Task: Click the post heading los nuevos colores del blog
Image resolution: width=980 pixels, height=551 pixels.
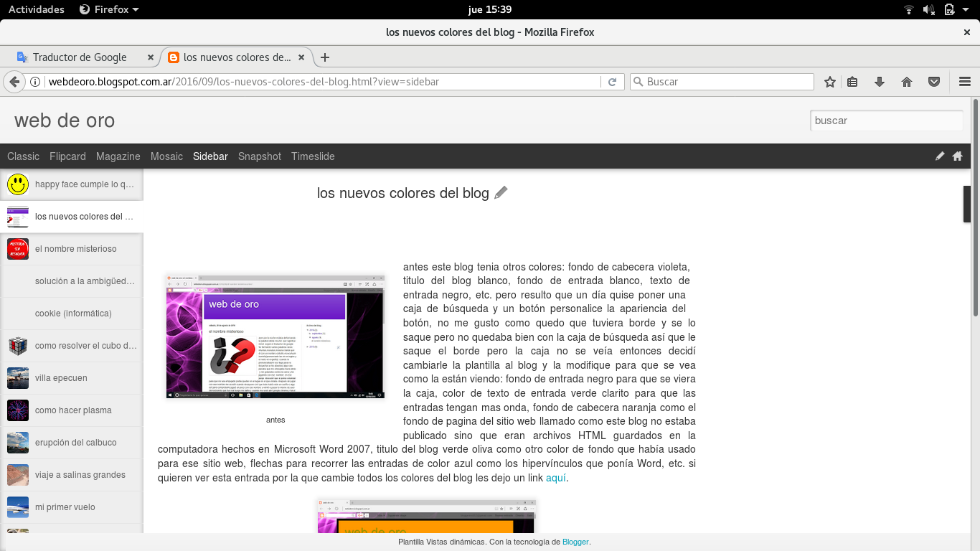Action: click(x=403, y=193)
